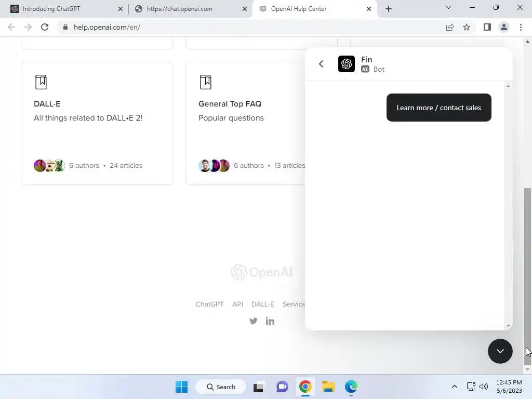Click the page vertical scrollbar thumb
Screen dimensions: 532x399
point(527,275)
